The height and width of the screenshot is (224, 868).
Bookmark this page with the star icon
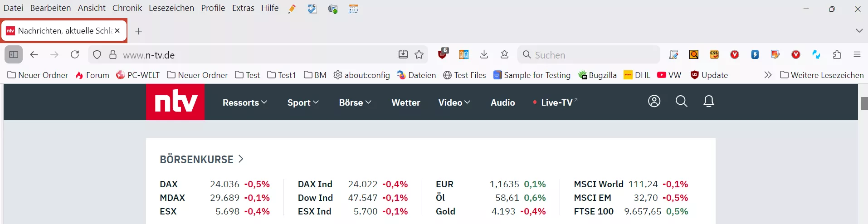(419, 55)
